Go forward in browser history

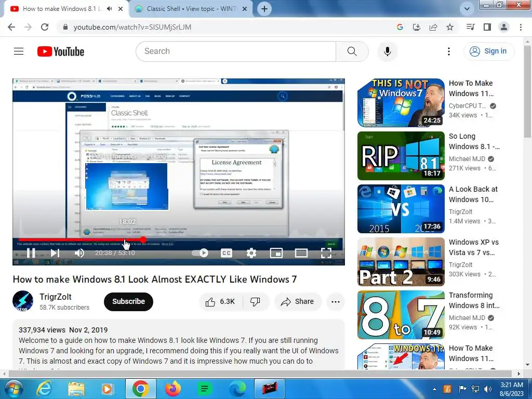click(28, 27)
